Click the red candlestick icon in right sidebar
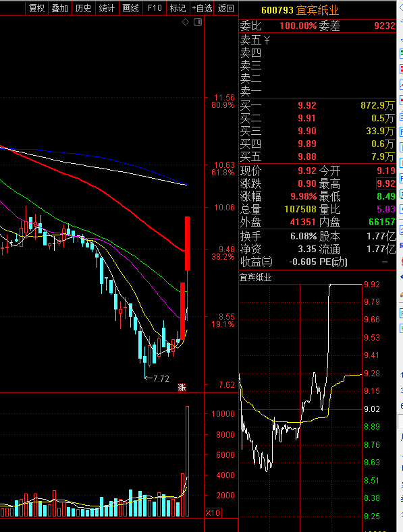 coord(401,100)
